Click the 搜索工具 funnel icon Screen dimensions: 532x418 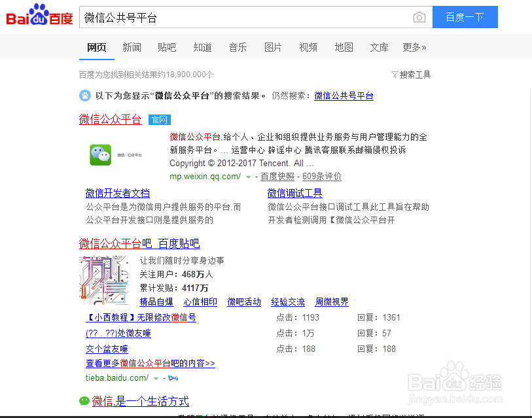[395, 75]
